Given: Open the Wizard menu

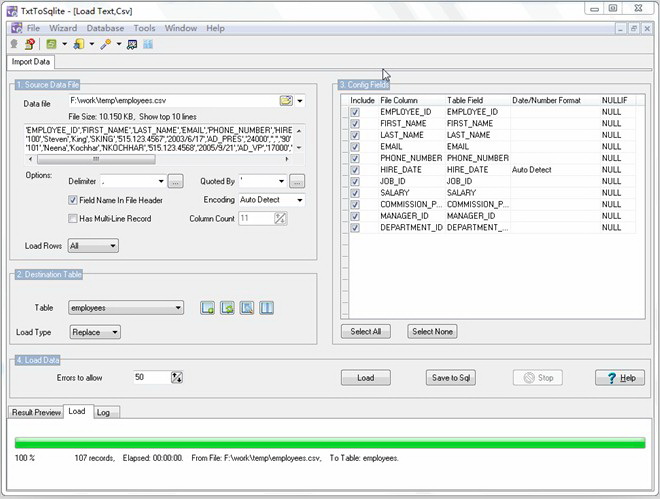Looking at the screenshot, I should [63, 28].
